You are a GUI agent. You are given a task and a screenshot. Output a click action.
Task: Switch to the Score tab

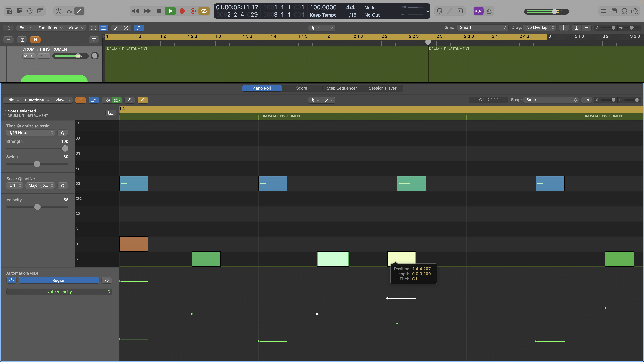pyautogui.click(x=302, y=88)
